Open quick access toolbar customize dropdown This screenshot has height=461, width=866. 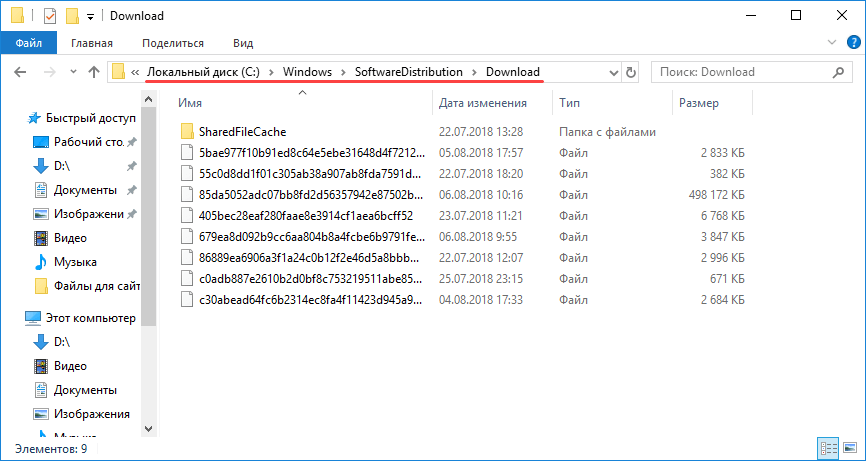click(x=90, y=17)
